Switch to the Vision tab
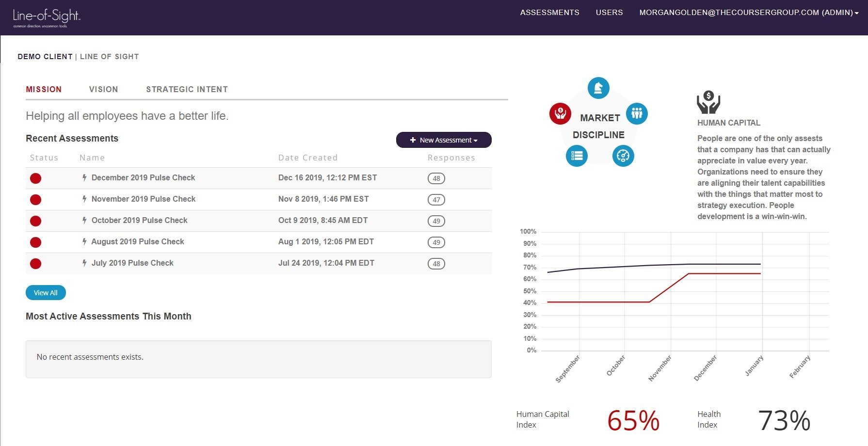868x446 pixels. (x=103, y=89)
